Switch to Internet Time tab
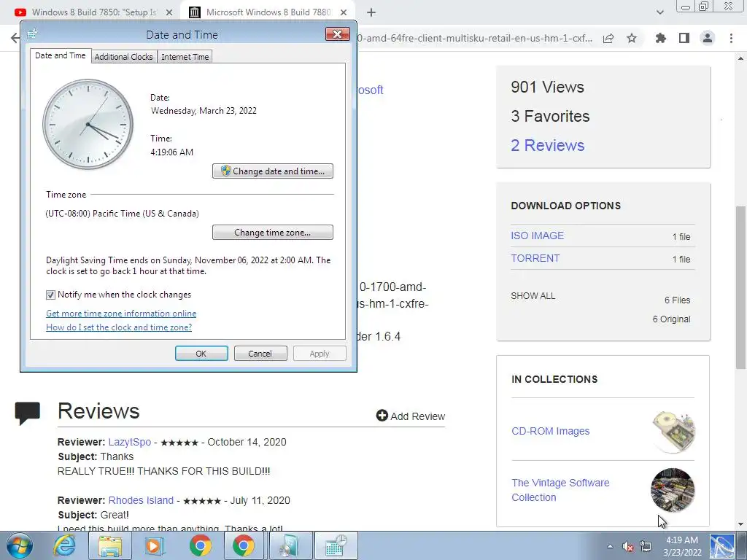 coord(185,57)
